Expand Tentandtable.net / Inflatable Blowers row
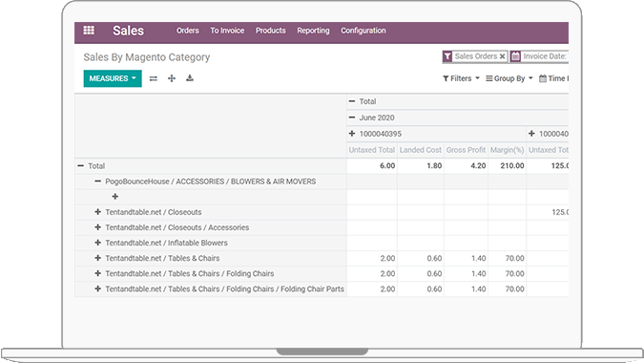 coord(97,243)
